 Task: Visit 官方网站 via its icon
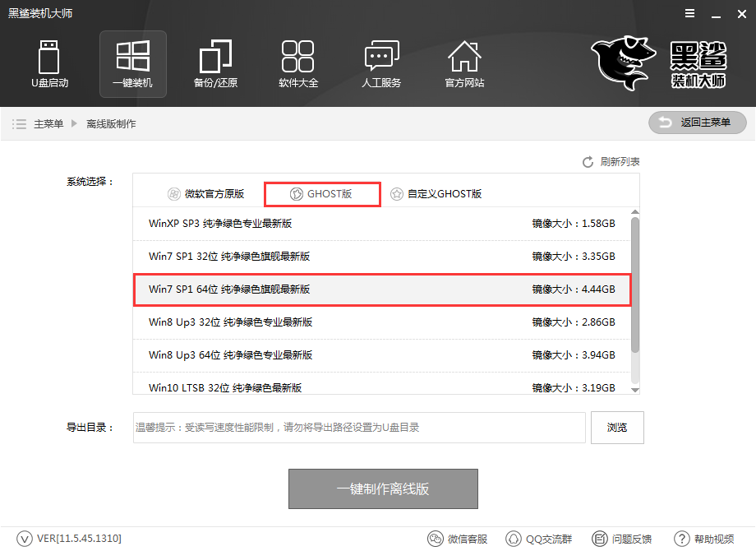point(464,64)
